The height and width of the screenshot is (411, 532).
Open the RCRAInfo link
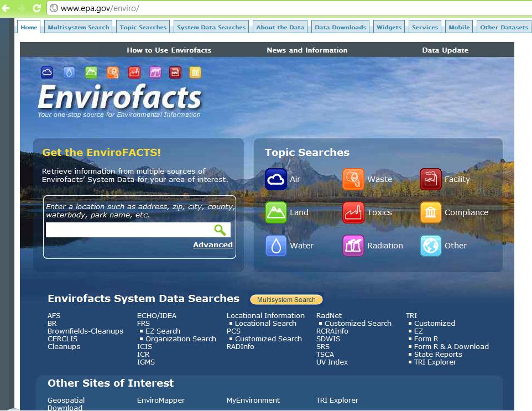click(x=332, y=331)
